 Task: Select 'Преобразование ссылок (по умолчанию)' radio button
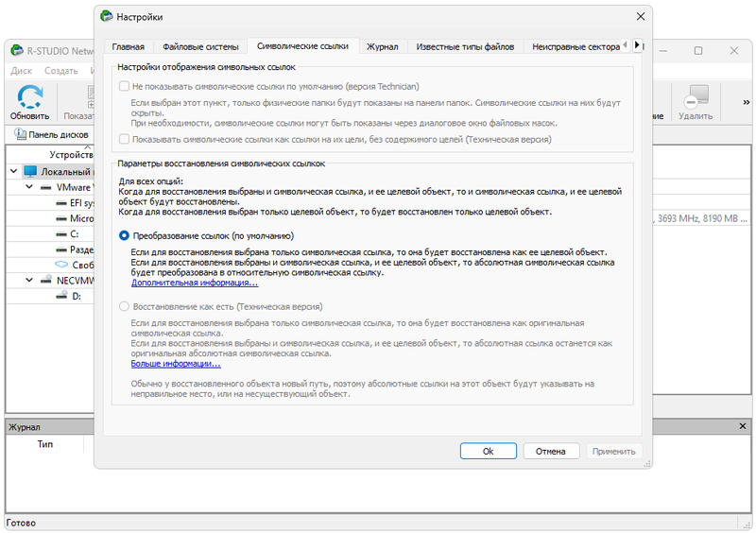[x=124, y=235]
